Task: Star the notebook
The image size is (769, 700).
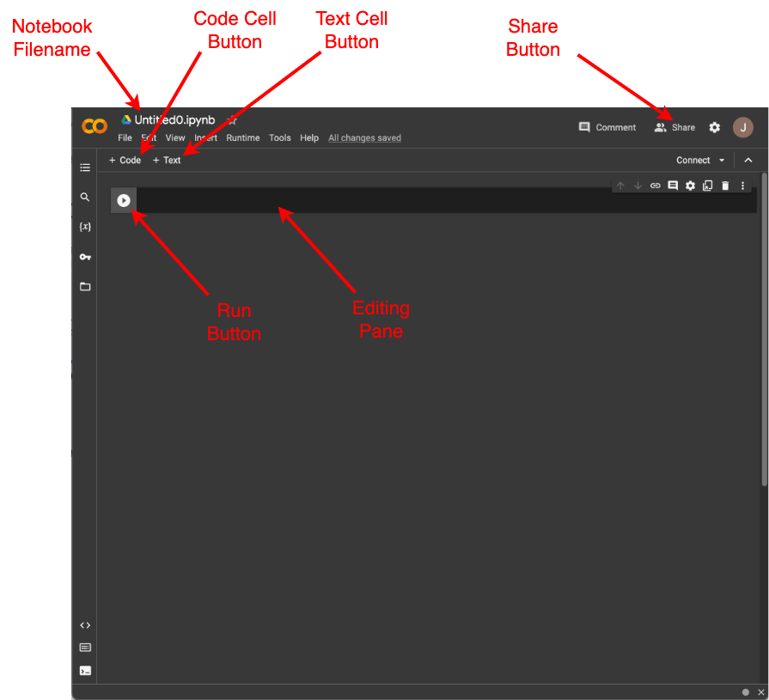Action: (x=232, y=120)
